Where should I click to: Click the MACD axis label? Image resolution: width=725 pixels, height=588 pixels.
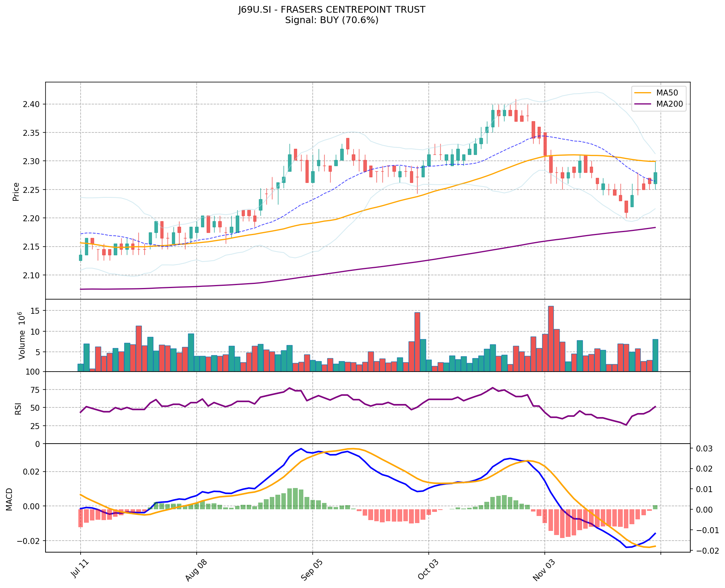(x=10, y=499)
